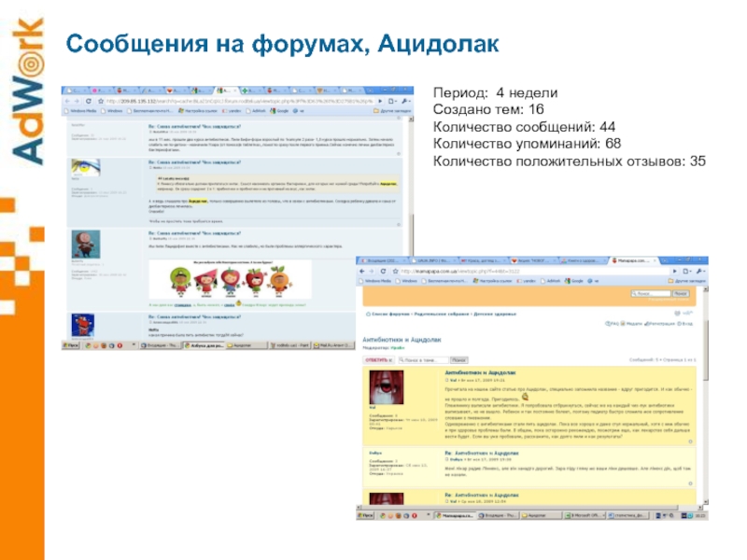Viewport: 747px width, 560px height.
Task: Click the go arrow beside the 209.85.135.132 address
Action: click(380, 101)
